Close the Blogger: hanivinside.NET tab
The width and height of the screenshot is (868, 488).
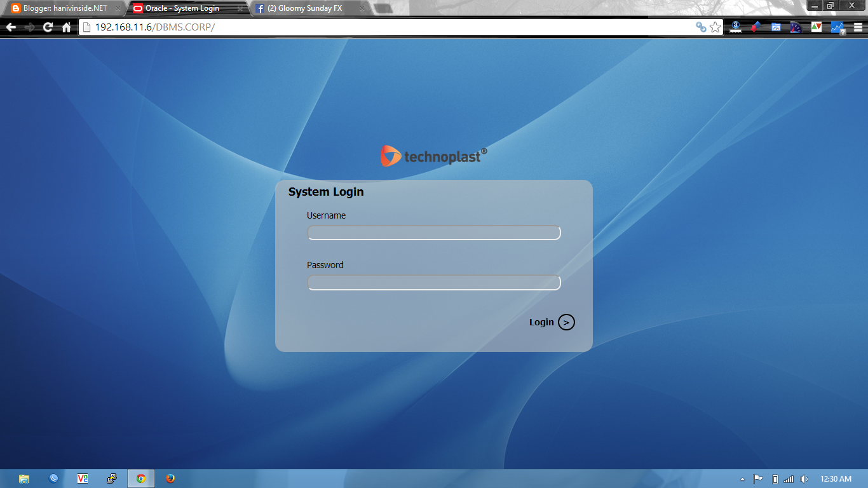pos(117,9)
